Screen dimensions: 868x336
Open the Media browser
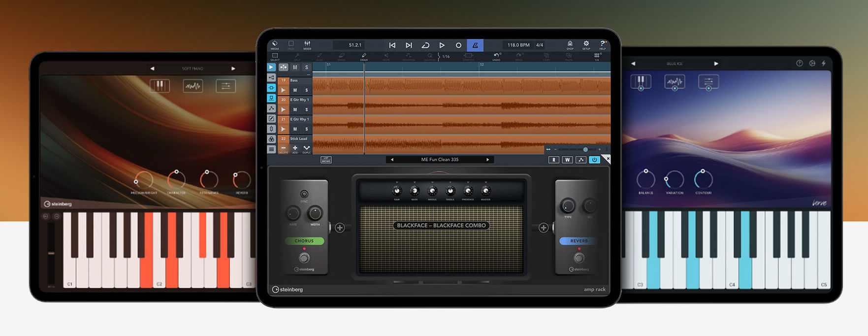(275, 45)
